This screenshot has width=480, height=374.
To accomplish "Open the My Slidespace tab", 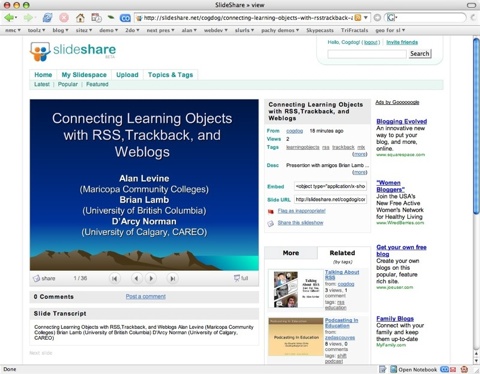I will click(84, 75).
